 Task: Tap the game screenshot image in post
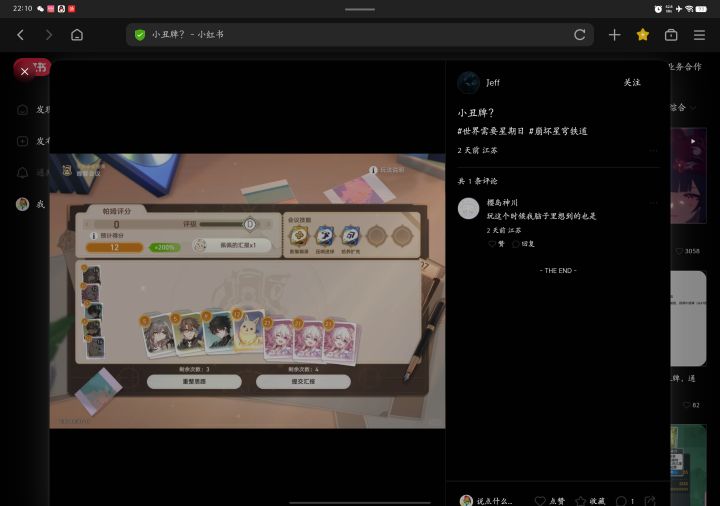click(248, 291)
